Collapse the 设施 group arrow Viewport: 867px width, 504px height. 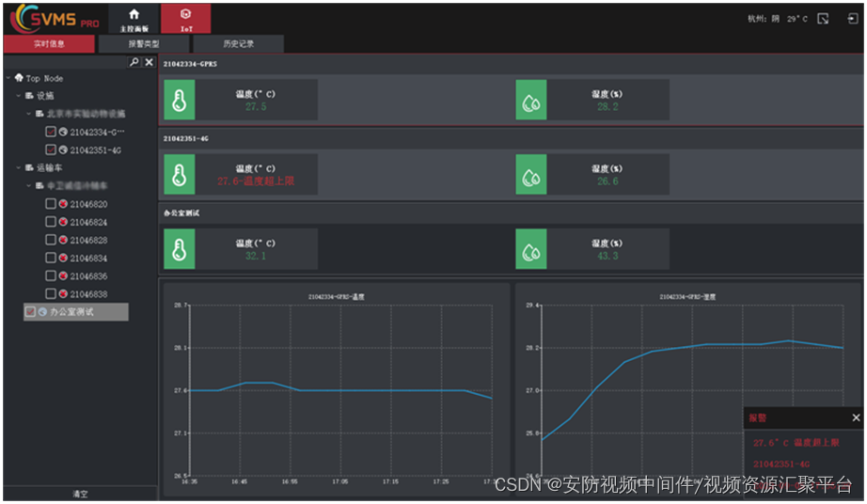point(18,96)
